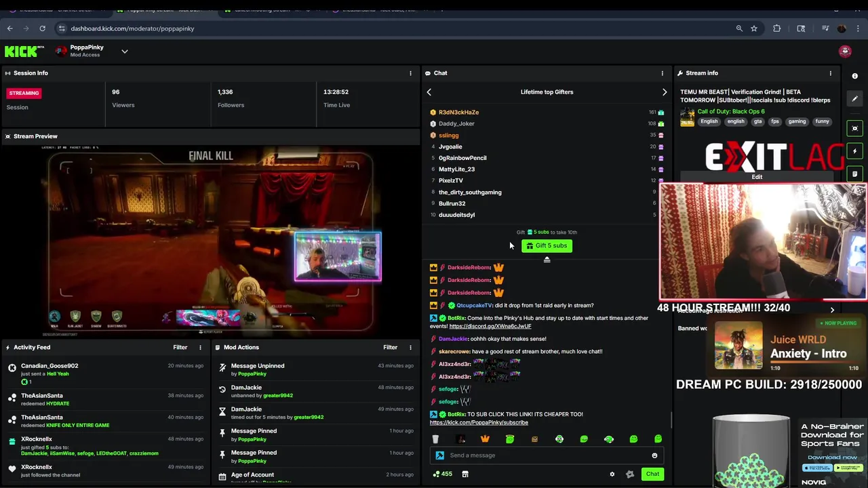Open Stream info panel three-dot menu
The height and width of the screenshot is (488, 868).
[x=831, y=73]
